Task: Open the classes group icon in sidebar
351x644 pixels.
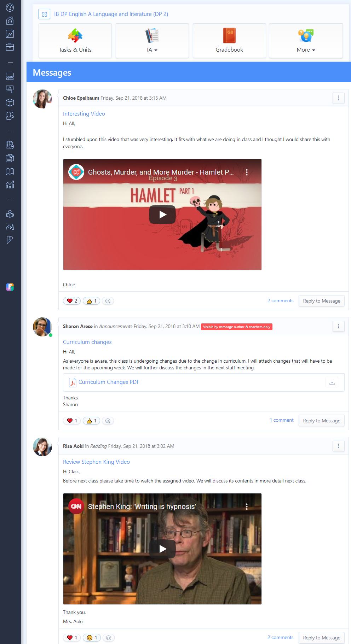Action: pos(10,76)
